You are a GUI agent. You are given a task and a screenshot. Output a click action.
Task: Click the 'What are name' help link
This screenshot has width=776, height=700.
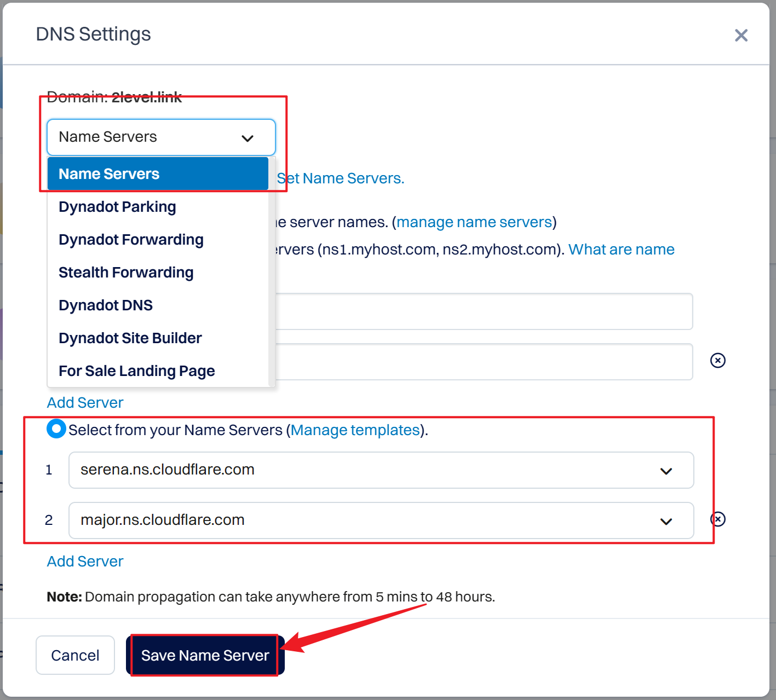pyautogui.click(x=621, y=250)
